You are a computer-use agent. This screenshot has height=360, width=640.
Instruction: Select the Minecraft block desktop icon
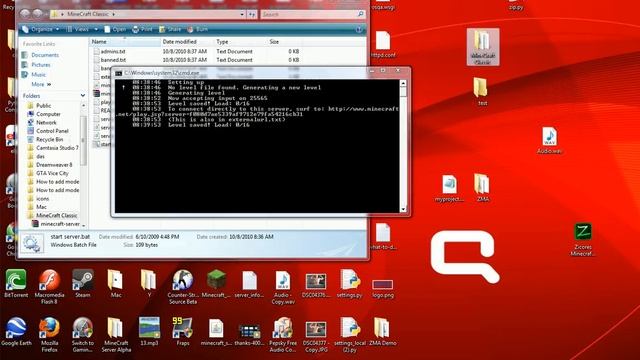click(216, 284)
